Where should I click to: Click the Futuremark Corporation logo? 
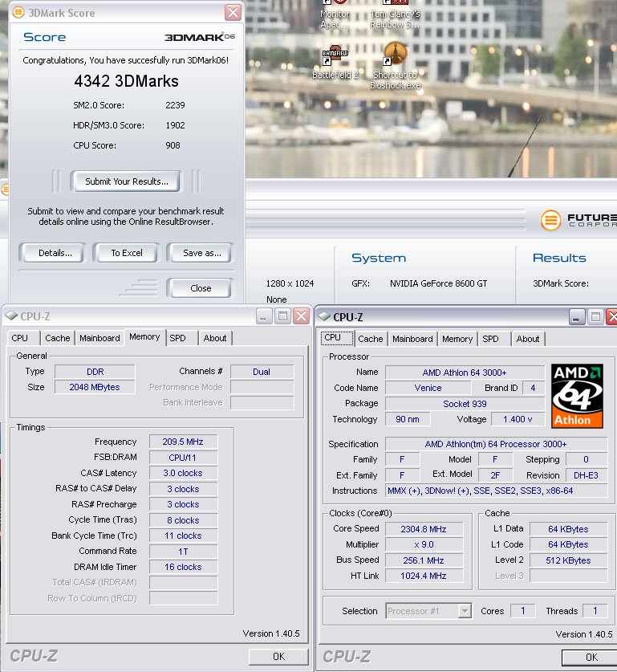click(x=578, y=220)
